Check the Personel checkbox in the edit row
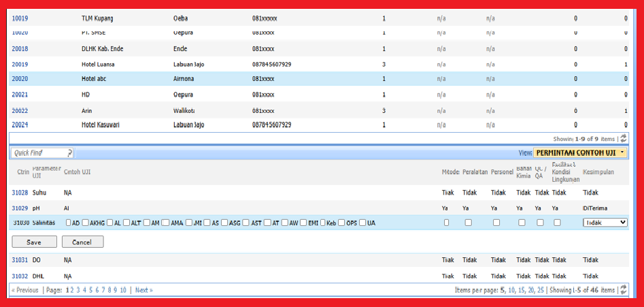 tap(496, 223)
